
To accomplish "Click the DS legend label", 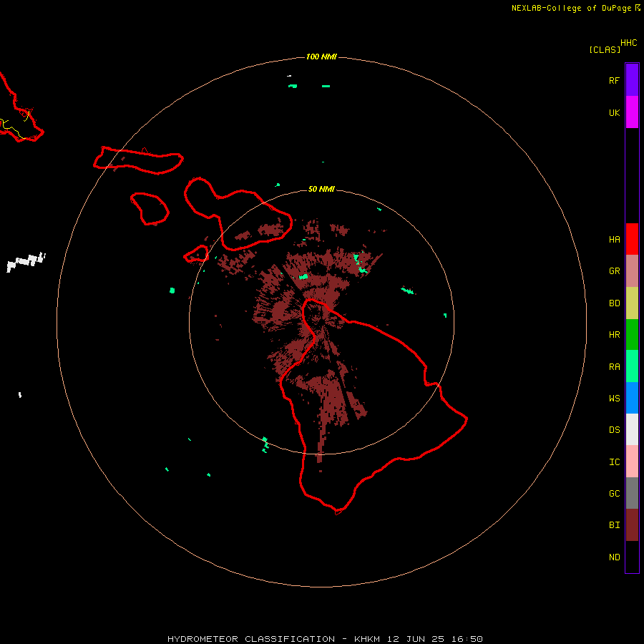I will (x=614, y=430).
